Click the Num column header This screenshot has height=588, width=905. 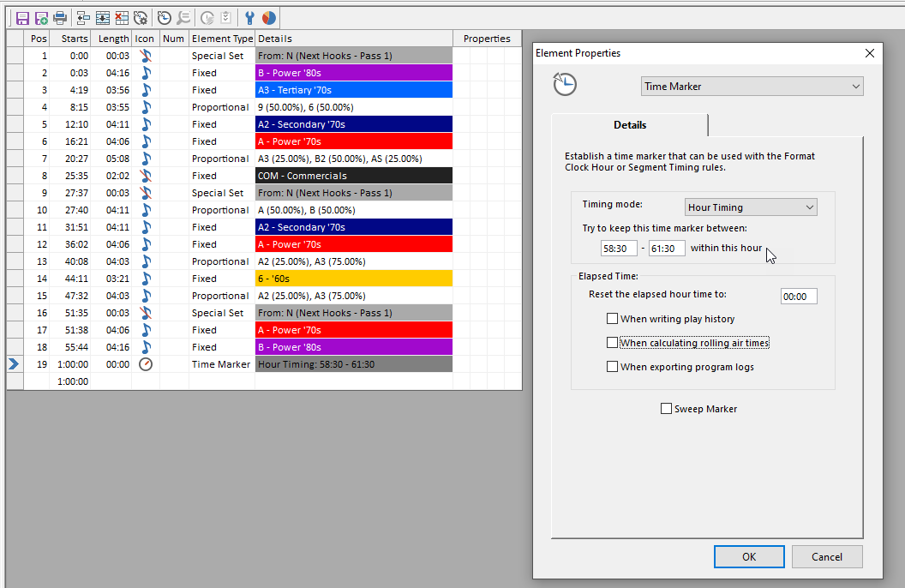tap(174, 39)
